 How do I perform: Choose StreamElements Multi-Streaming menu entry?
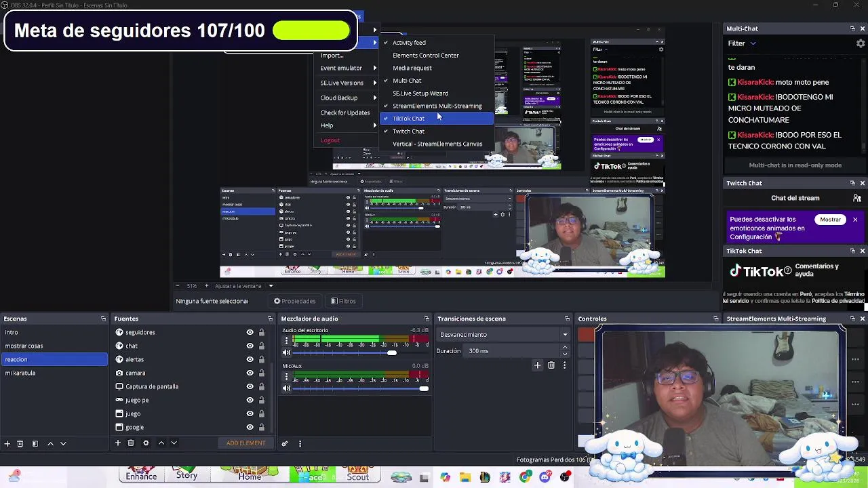pyautogui.click(x=437, y=106)
